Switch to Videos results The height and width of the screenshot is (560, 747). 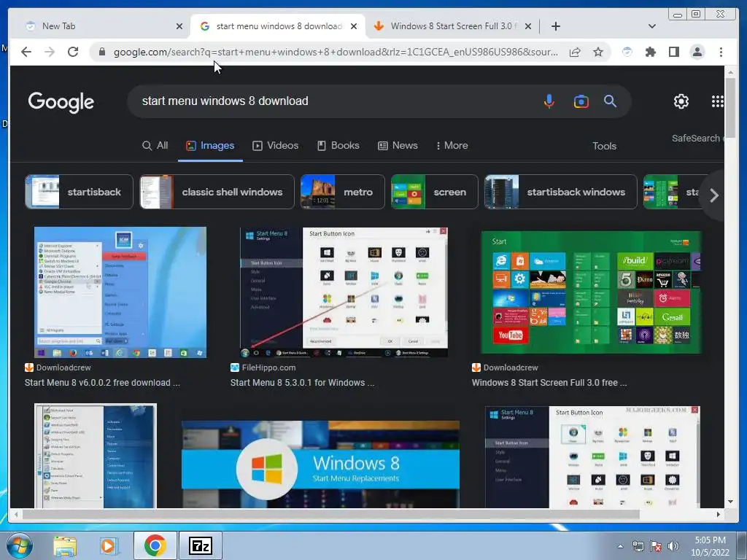click(x=275, y=146)
